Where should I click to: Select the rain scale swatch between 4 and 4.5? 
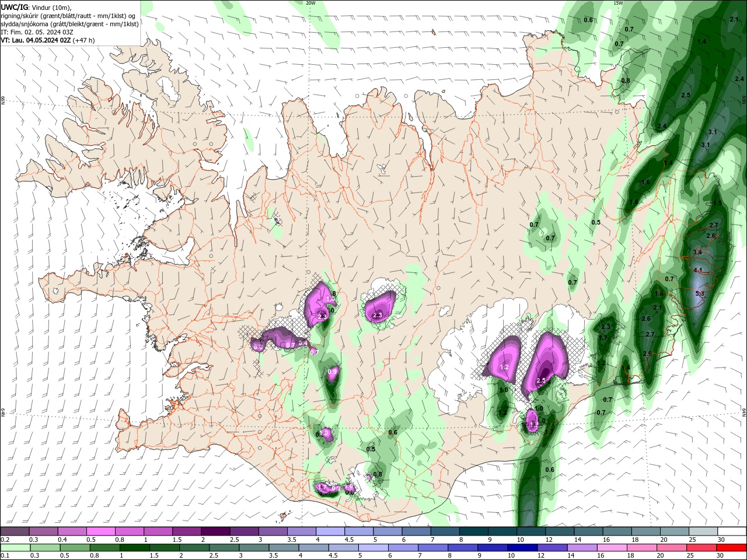click(x=313, y=548)
